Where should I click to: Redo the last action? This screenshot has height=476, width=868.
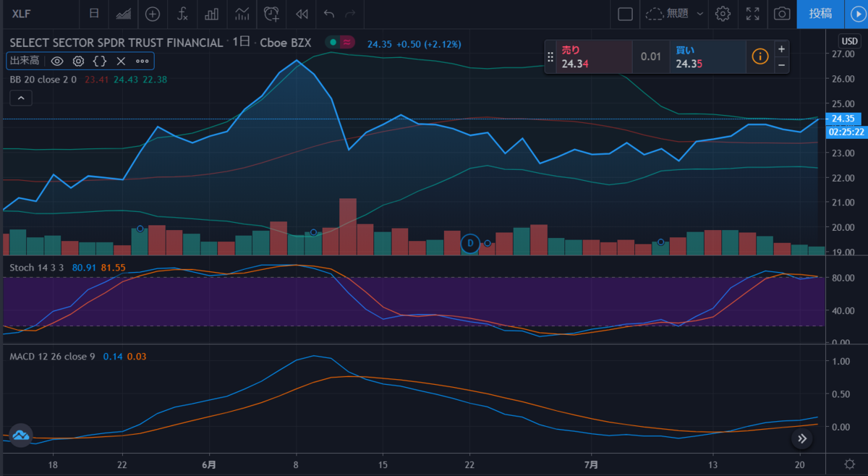point(350,14)
